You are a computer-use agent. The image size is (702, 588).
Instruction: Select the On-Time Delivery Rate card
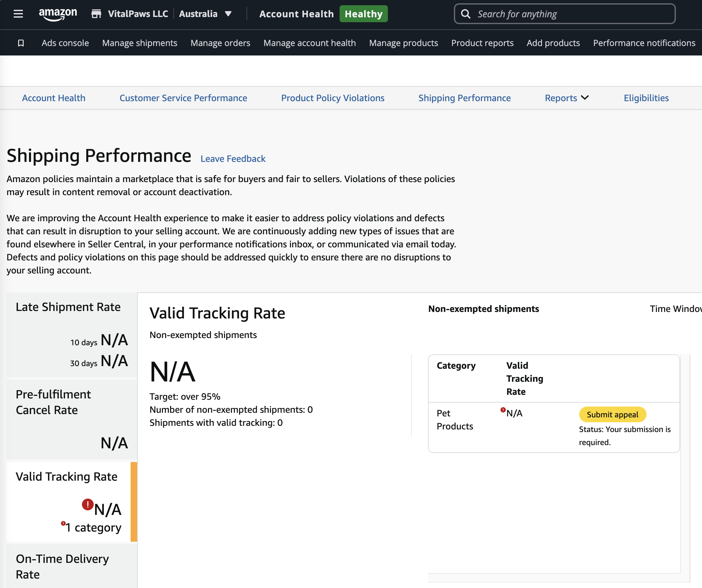pos(72,566)
